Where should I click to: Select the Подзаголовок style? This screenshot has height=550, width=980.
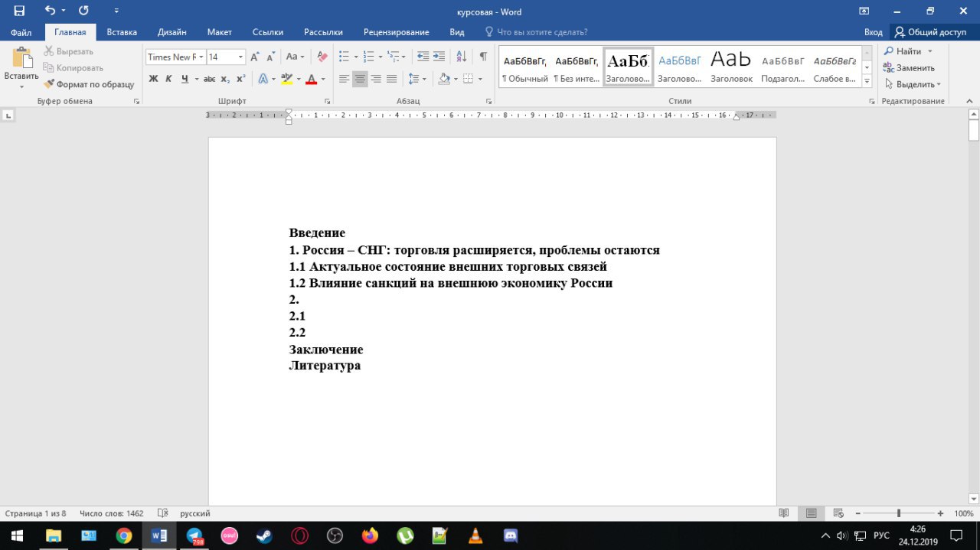point(782,67)
